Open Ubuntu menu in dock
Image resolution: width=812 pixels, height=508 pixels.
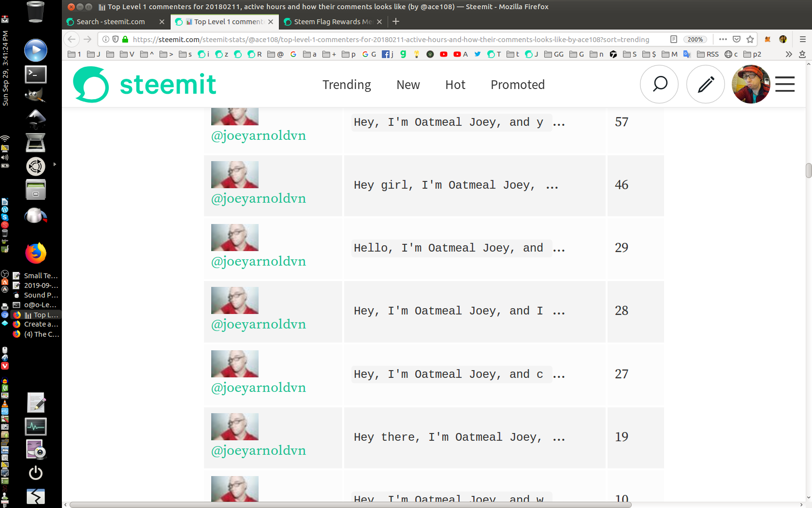coord(36,166)
